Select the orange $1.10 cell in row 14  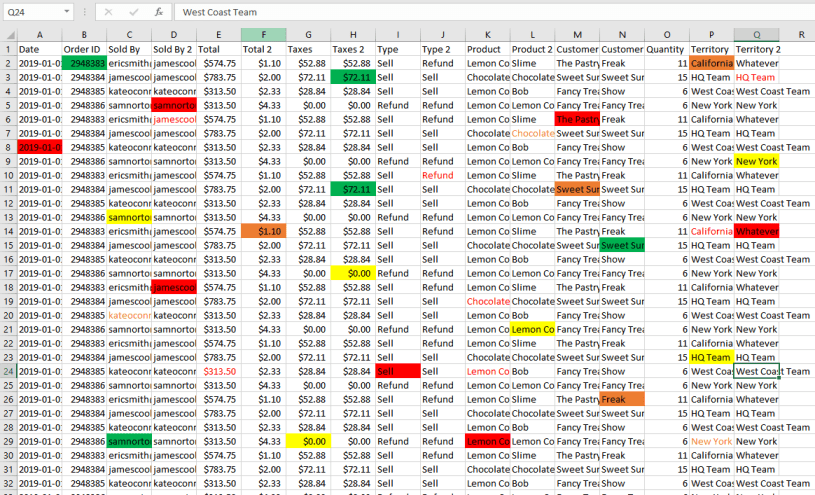click(263, 231)
